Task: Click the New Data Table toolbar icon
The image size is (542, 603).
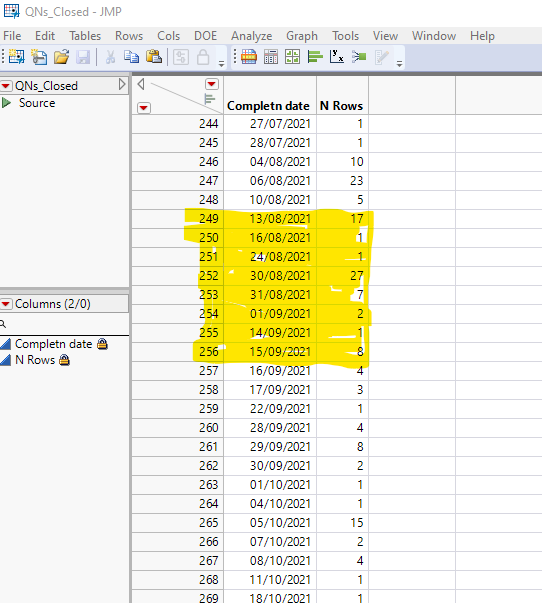Action: pos(17,57)
